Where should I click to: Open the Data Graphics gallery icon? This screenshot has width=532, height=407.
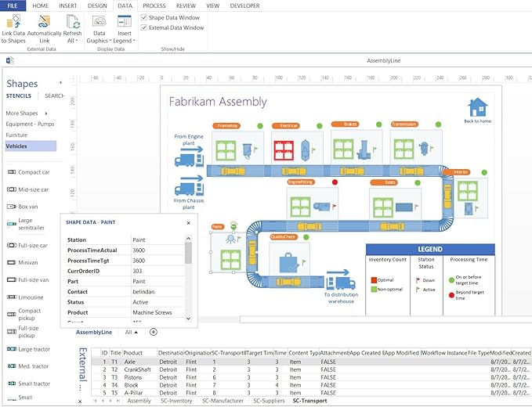tap(99, 21)
